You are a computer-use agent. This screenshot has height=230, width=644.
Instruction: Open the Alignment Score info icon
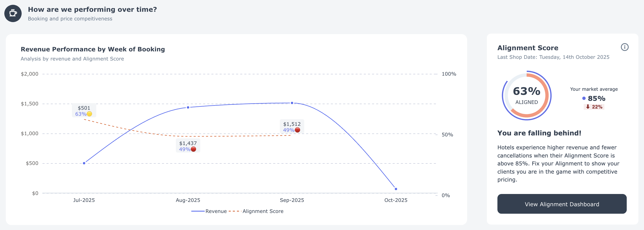(x=624, y=47)
